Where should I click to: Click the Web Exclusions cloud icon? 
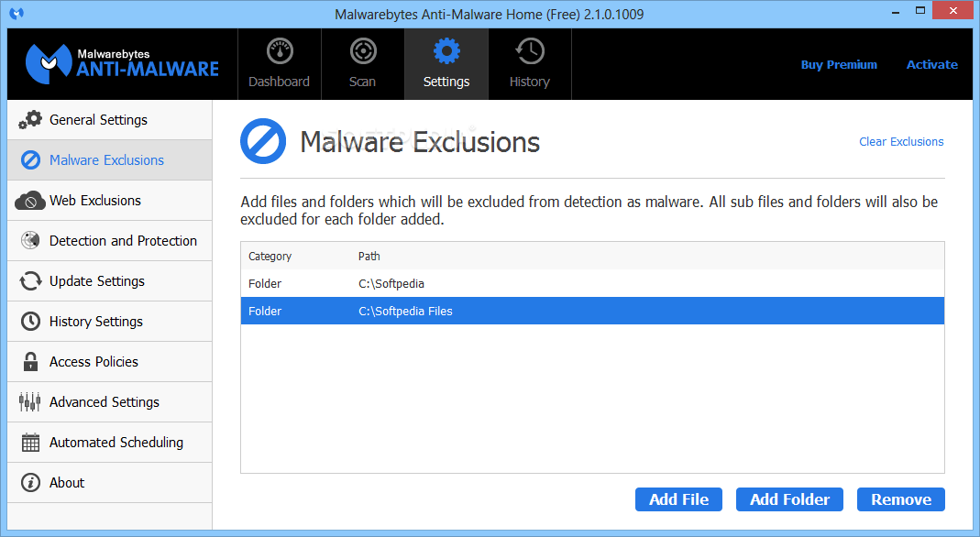point(30,201)
